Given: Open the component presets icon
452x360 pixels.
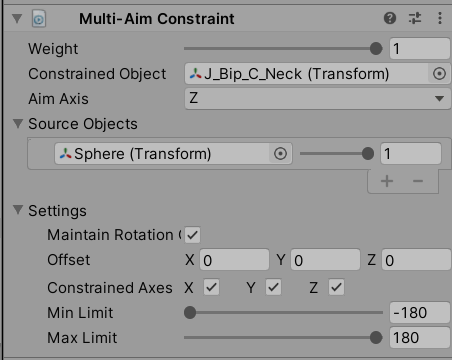Looking at the screenshot, I should [x=415, y=18].
